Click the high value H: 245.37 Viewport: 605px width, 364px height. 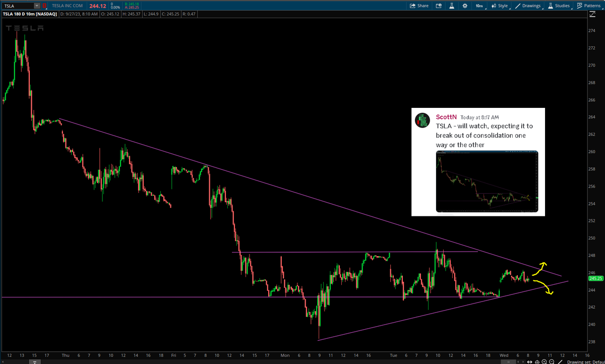click(x=131, y=14)
